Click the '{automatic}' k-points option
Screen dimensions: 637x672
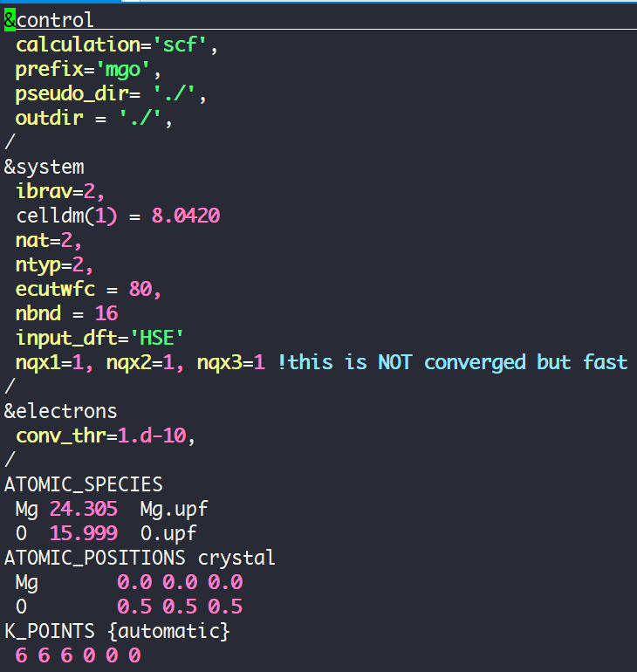(x=169, y=632)
